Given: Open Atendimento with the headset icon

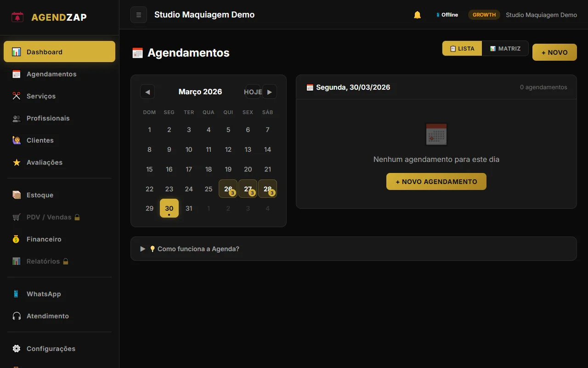Looking at the screenshot, I should [x=47, y=316].
